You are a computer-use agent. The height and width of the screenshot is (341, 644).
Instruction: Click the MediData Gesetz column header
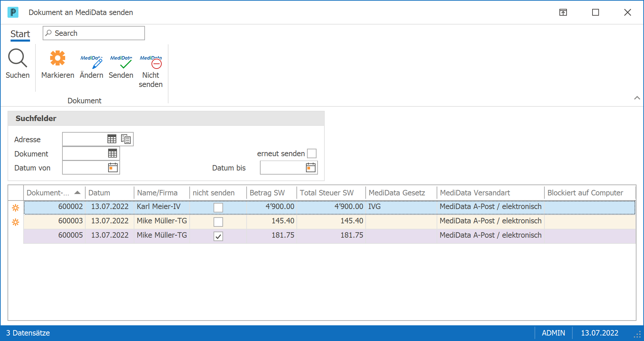click(x=401, y=193)
